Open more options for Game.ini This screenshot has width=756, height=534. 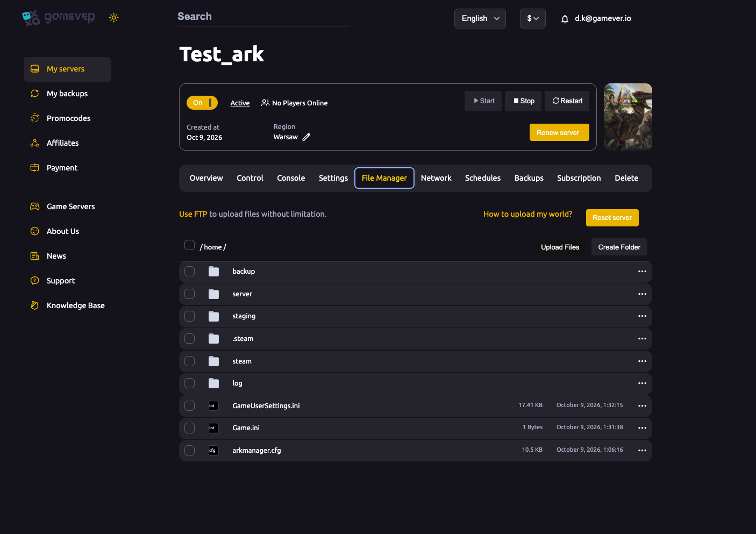pyautogui.click(x=642, y=428)
